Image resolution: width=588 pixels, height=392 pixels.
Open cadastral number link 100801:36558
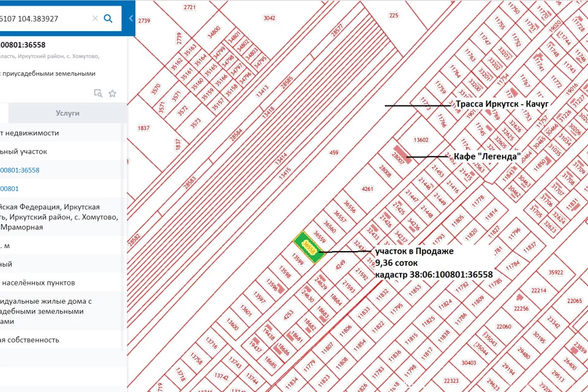click(x=20, y=170)
